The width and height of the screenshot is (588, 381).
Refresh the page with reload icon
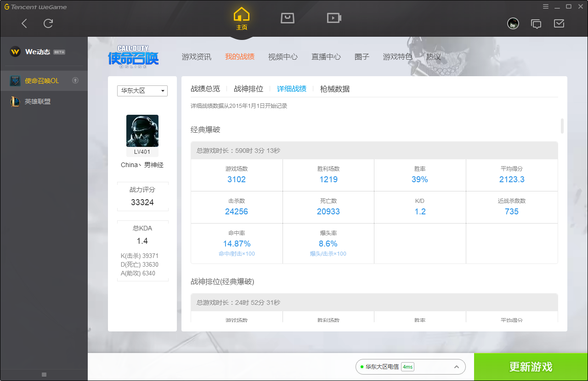(x=48, y=23)
